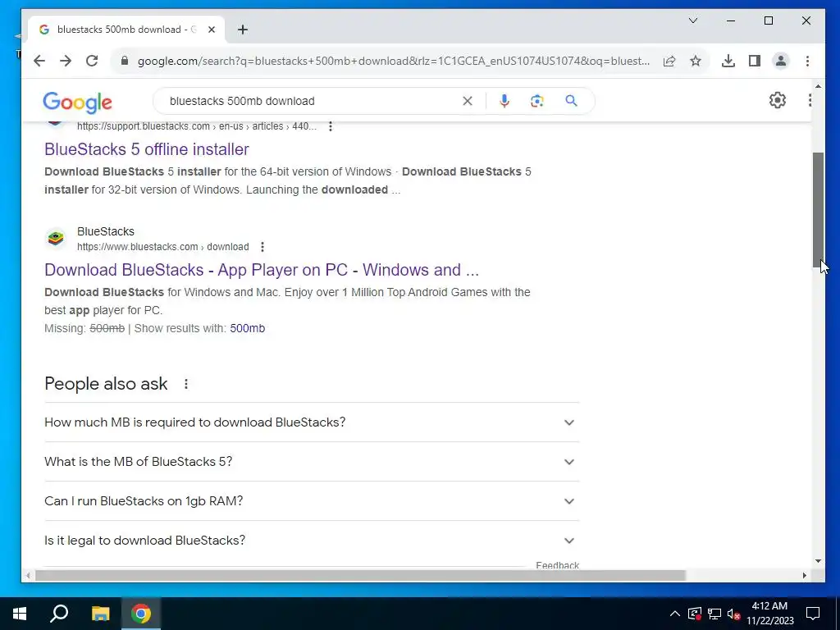Viewport: 840px width, 630px height.
Task: View site information padlock icon
Action: click(x=125, y=61)
